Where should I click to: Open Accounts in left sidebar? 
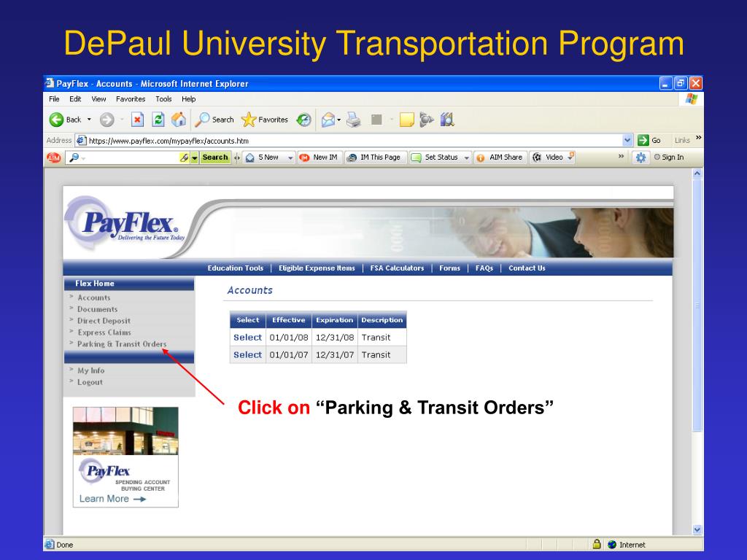click(x=94, y=297)
